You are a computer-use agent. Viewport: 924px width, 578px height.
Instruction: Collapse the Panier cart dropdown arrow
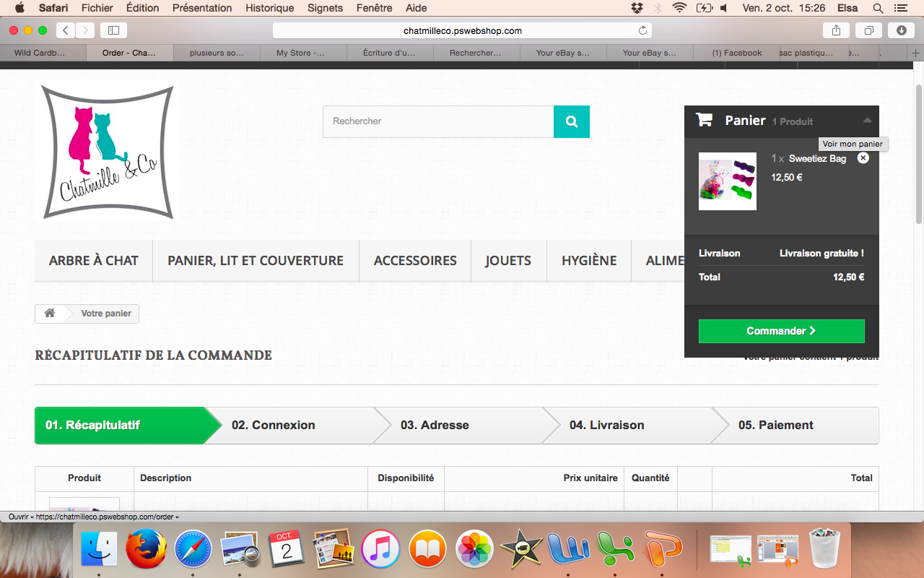point(867,121)
